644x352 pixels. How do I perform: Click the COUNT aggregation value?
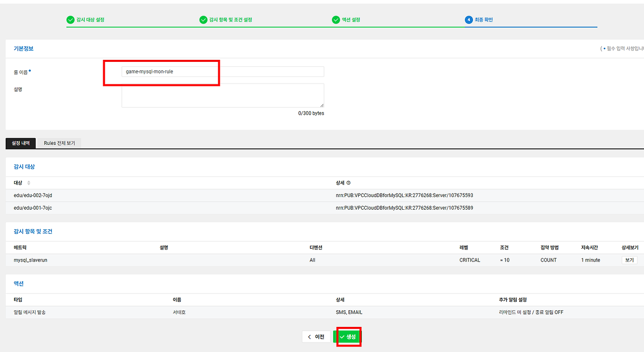(x=548, y=260)
